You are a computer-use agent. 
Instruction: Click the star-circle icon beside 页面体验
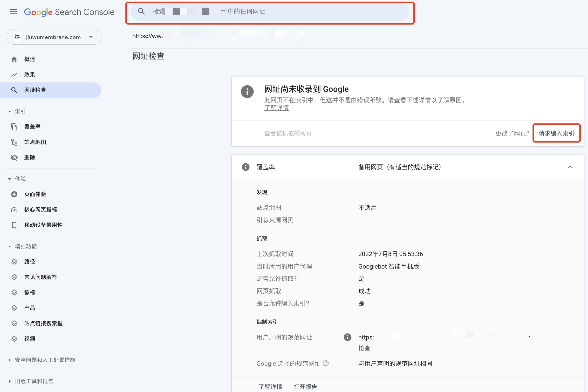tap(14, 194)
